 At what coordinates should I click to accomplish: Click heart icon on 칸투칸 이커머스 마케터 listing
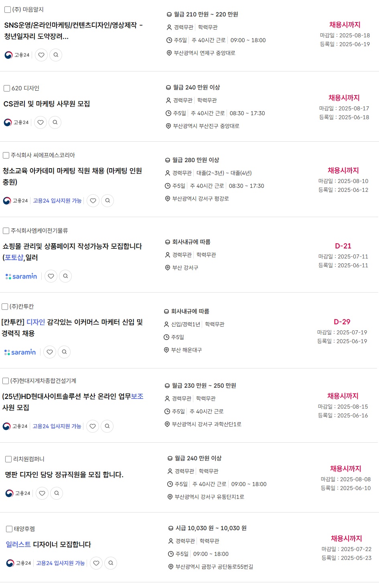click(x=50, y=352)
